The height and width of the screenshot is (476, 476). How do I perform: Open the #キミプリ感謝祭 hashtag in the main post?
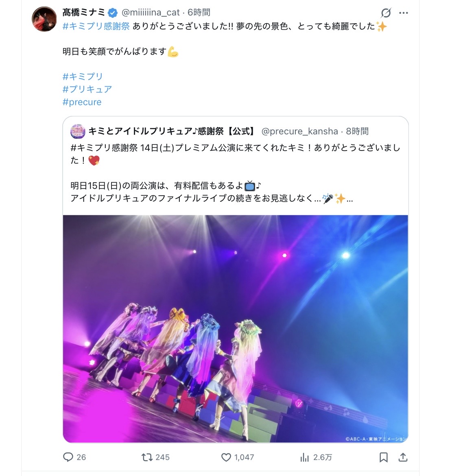(x=96, y=26)
